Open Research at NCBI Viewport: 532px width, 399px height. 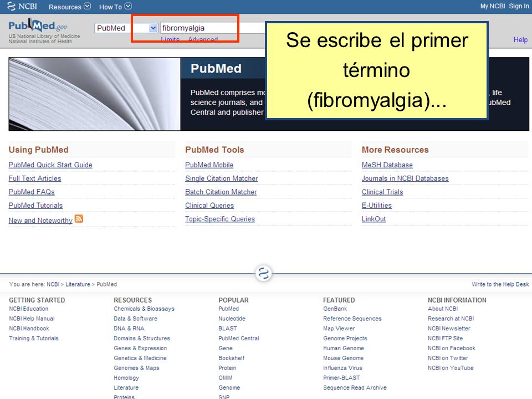pyautogui.click(x=451, y=319)
